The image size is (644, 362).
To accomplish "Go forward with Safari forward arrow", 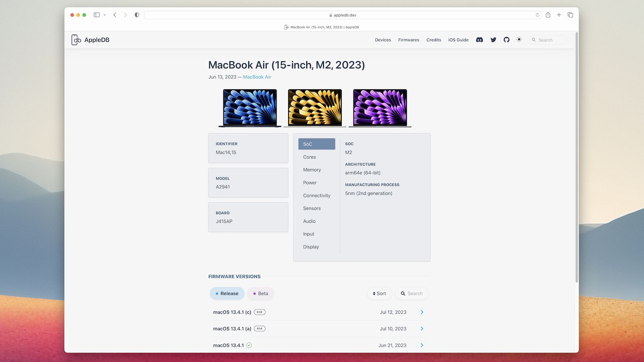I will [125, 15].
